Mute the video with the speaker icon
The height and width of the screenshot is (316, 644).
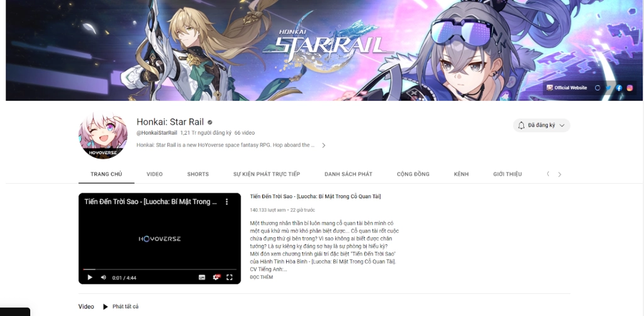click(x=104, y=278)
